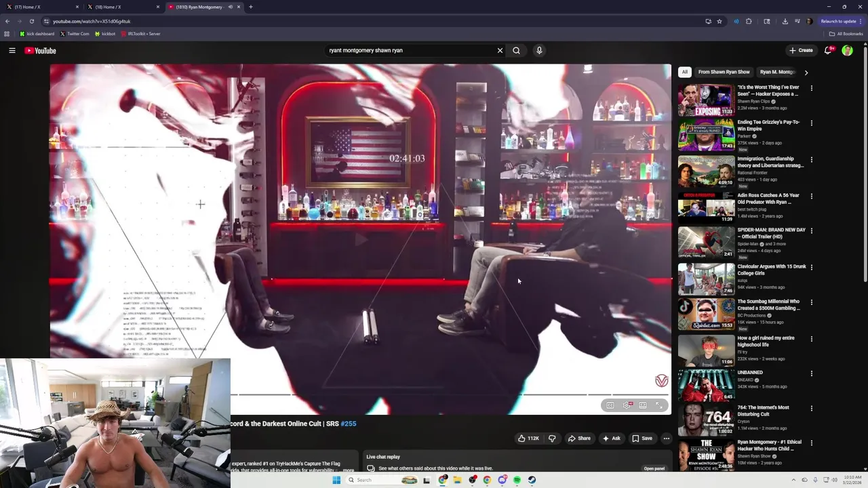Dislike the video with thumbs-down
Screen dimensions: 868x488
(552, 439)
